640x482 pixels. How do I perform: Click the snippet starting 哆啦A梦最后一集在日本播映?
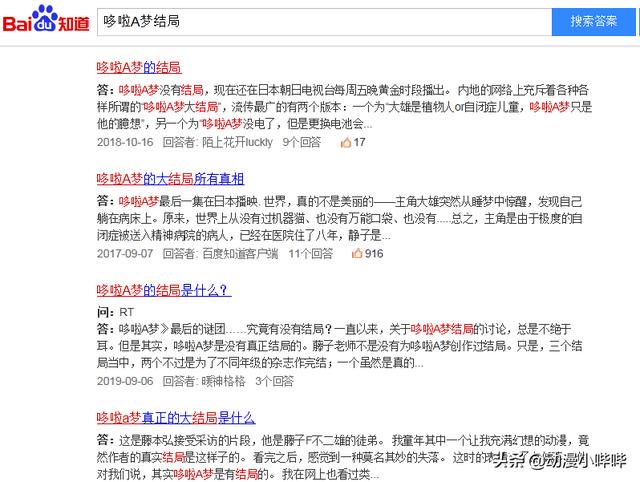click(x=339, y=218)
